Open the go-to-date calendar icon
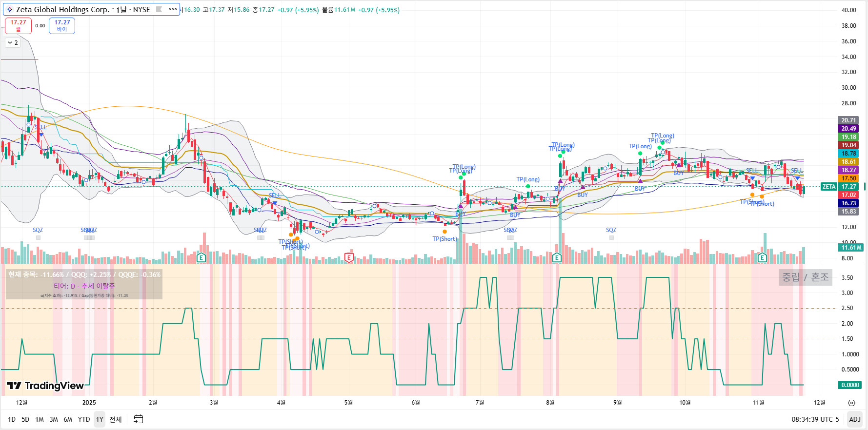The width and height of the screenshot is (868, 430). point(139,419)
